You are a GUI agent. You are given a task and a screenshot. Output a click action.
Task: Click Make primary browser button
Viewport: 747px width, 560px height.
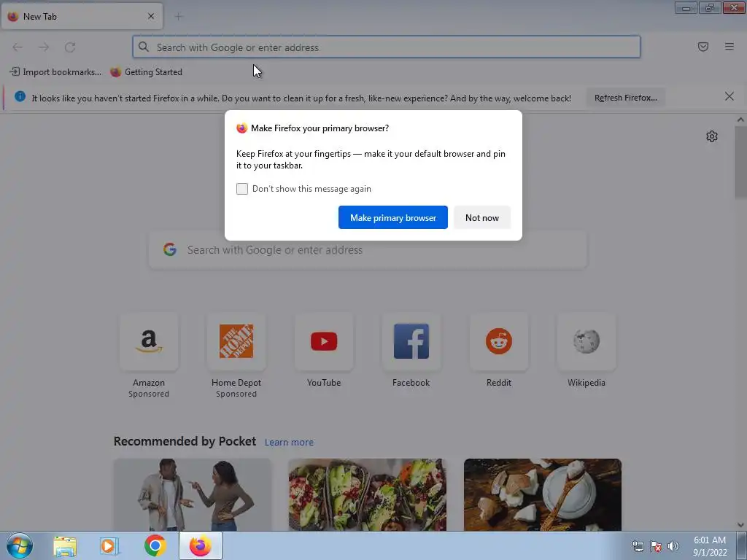click(393, 217)
